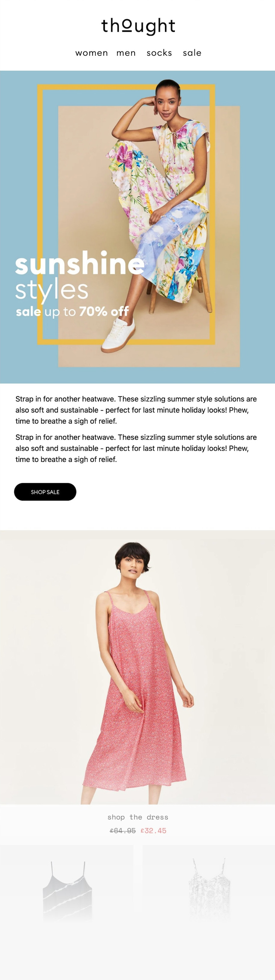Click the thought brand logo
Screen dimensions: 275x980
138,26
